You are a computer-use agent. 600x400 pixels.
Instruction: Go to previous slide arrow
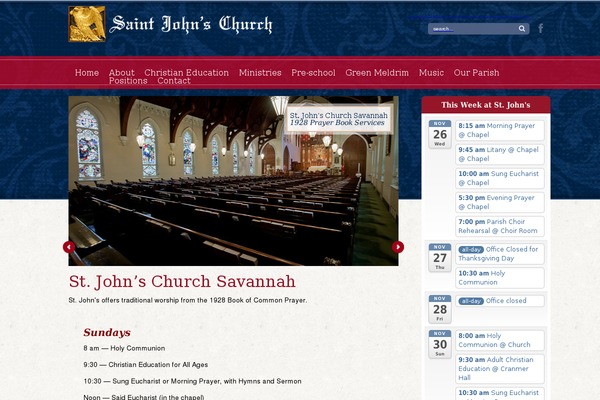click(69, 247)
